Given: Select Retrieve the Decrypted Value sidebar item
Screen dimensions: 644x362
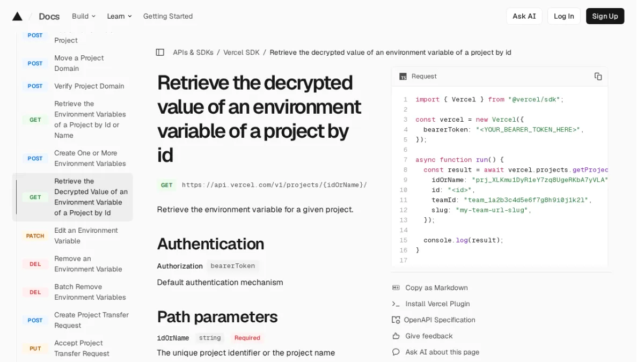Looking at the screenshot, I should coord(72,197).
